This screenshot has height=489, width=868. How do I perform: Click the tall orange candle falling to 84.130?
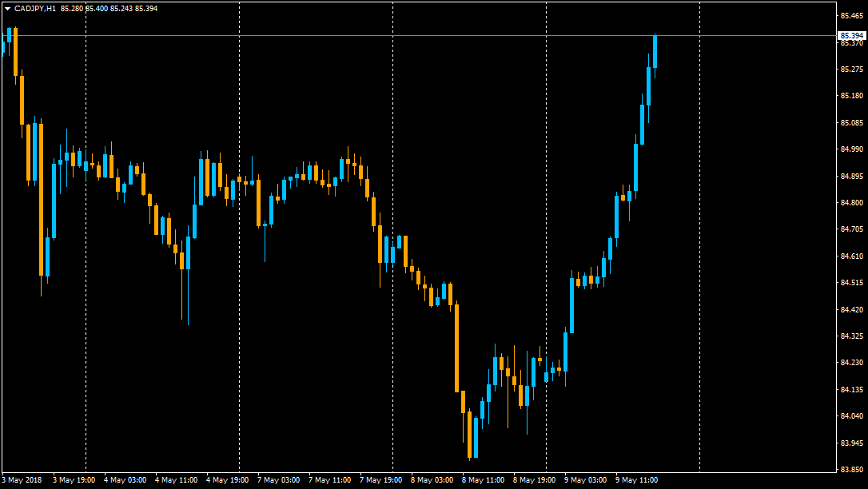456,348
